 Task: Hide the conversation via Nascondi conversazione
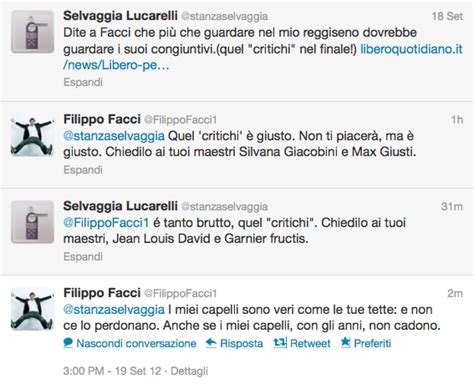point(136,343)
